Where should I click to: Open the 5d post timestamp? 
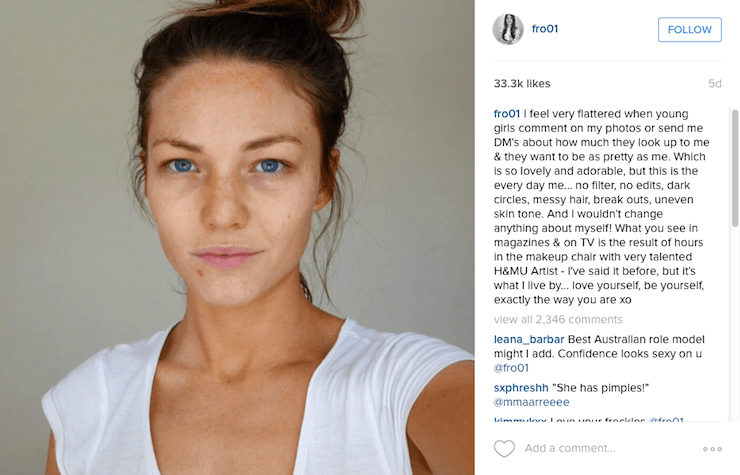click(715, 84)
